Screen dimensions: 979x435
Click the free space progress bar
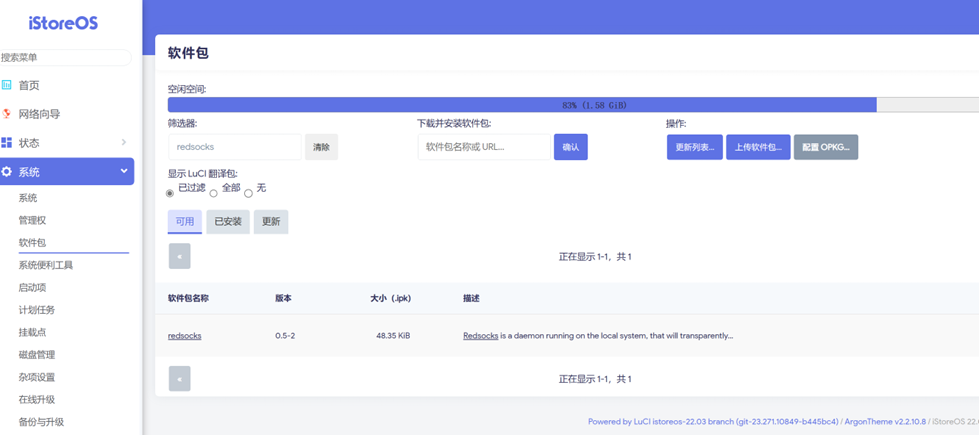[573, 105]
